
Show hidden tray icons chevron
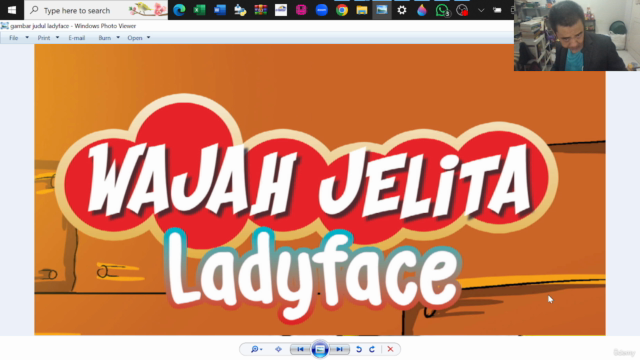pos(481,10)
